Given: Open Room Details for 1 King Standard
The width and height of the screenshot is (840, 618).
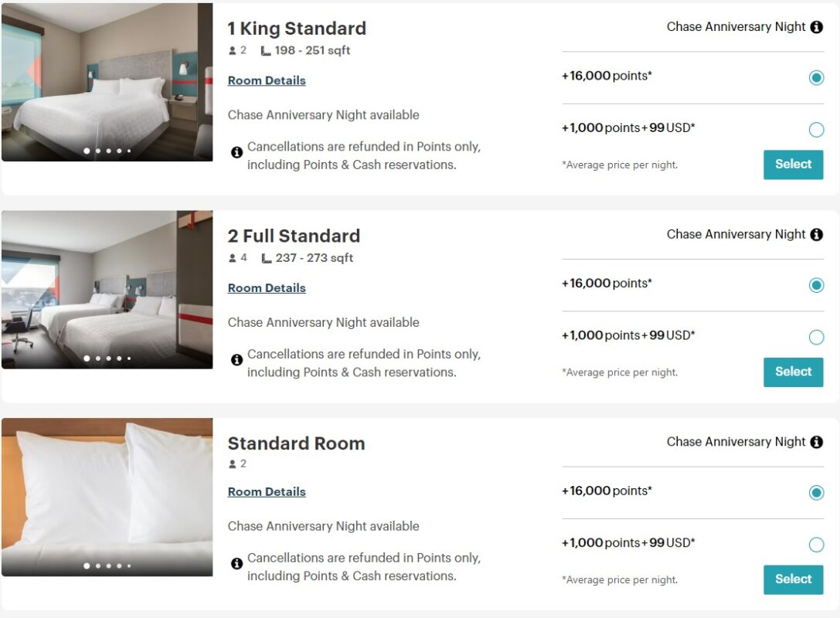Looking at the screenshot, I should click(267, 80).
